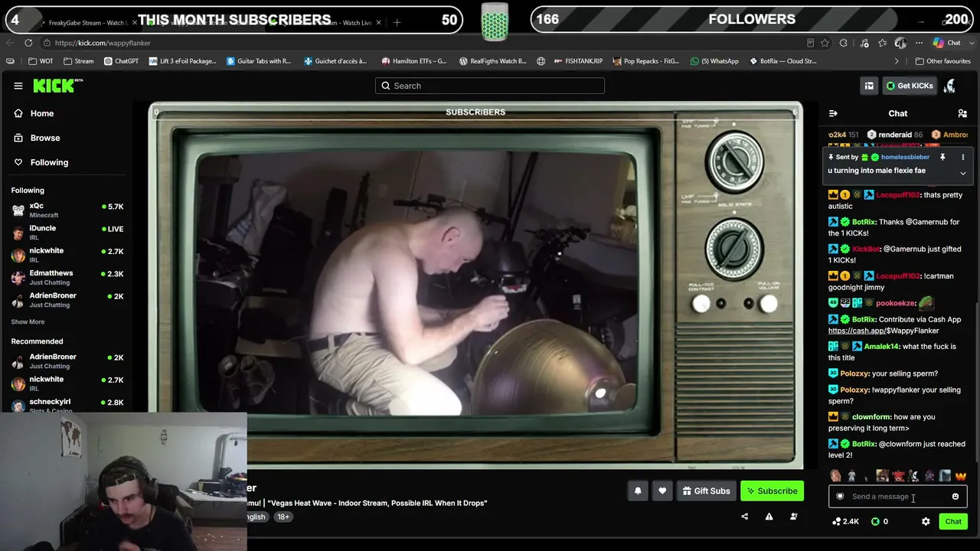The height and width of the screenshot is (551, 980).
Task: Open a new browser tab
Action: tap(397, 23)
